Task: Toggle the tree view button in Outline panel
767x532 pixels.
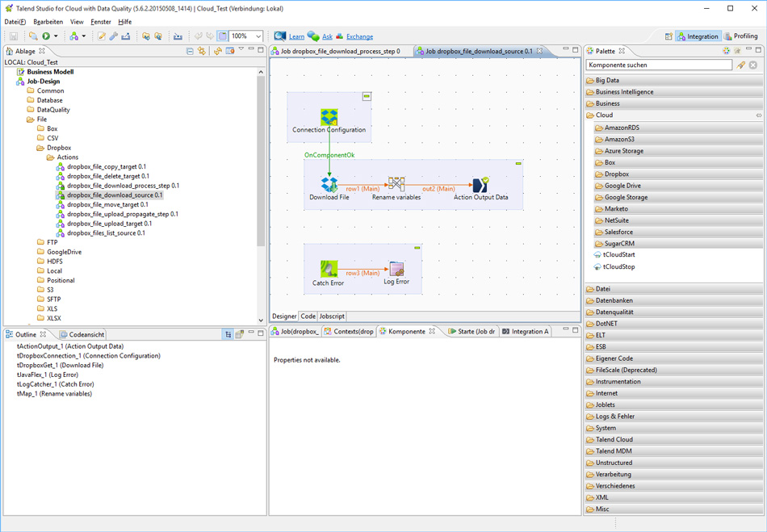Action: [228, 334]
